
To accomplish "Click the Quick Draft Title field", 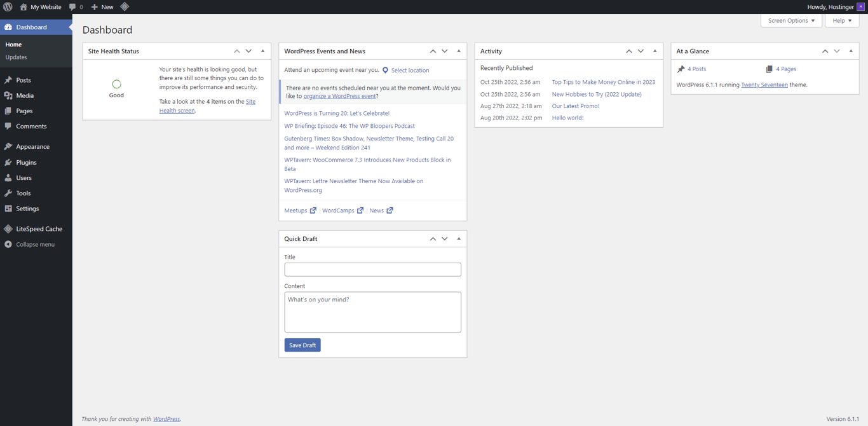I will [372, 269].
